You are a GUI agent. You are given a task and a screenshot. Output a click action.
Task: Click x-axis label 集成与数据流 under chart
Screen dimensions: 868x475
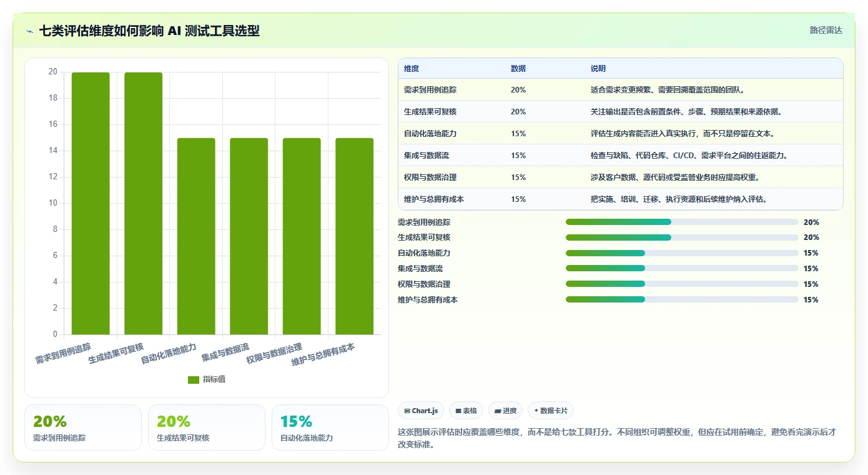click(x=225, y=352)
